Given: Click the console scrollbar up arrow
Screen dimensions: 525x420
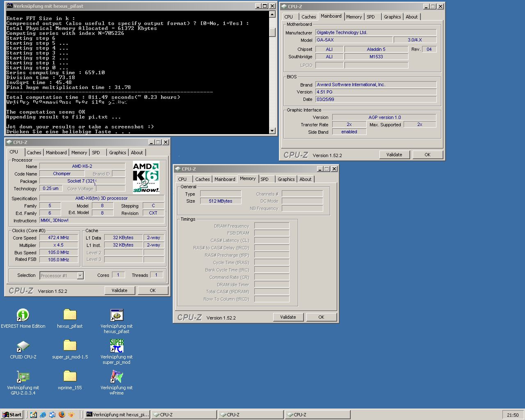Looking at the screenshot, I should 272,14.
